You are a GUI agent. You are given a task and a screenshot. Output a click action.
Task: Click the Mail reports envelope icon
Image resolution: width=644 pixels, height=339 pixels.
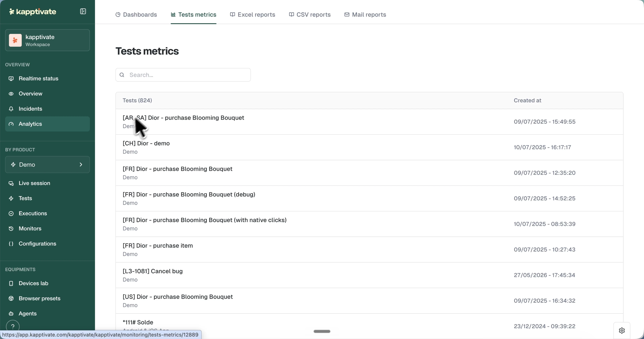[347, 14]
